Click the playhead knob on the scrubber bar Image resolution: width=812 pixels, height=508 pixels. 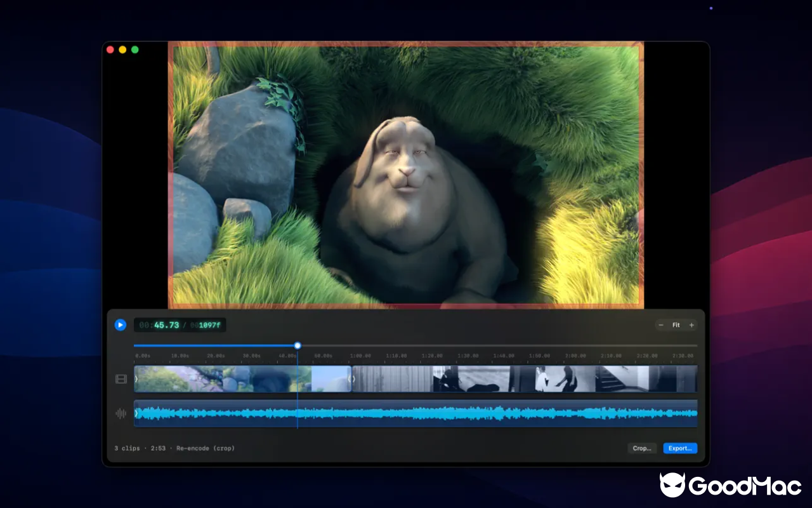(298, 345)
